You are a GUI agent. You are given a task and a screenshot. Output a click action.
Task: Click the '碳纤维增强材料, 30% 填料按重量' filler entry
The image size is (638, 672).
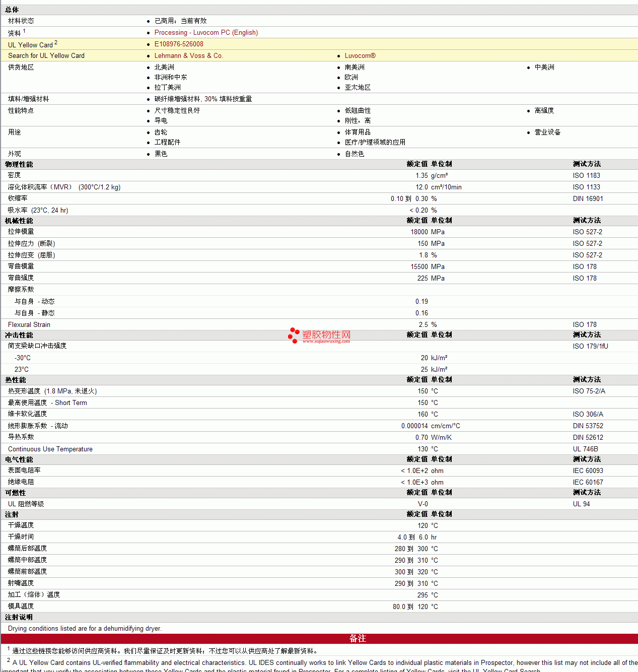[x=203, y=99]
